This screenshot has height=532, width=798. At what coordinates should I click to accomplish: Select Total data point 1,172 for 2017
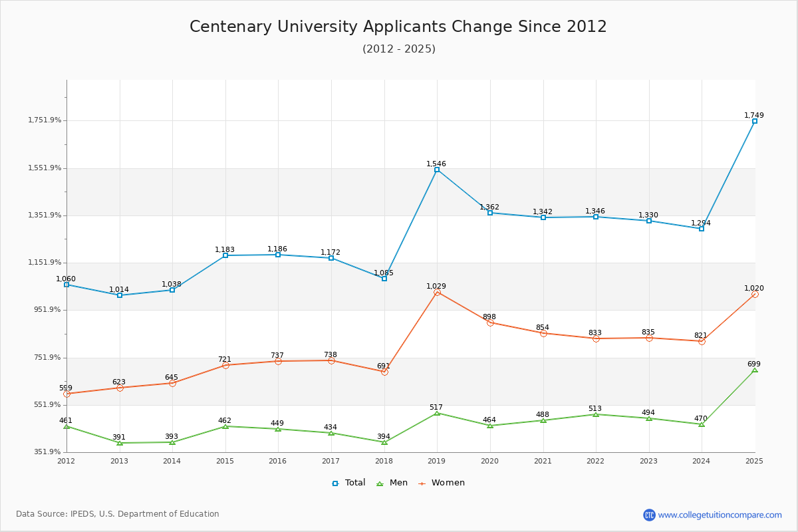[331, 258]
